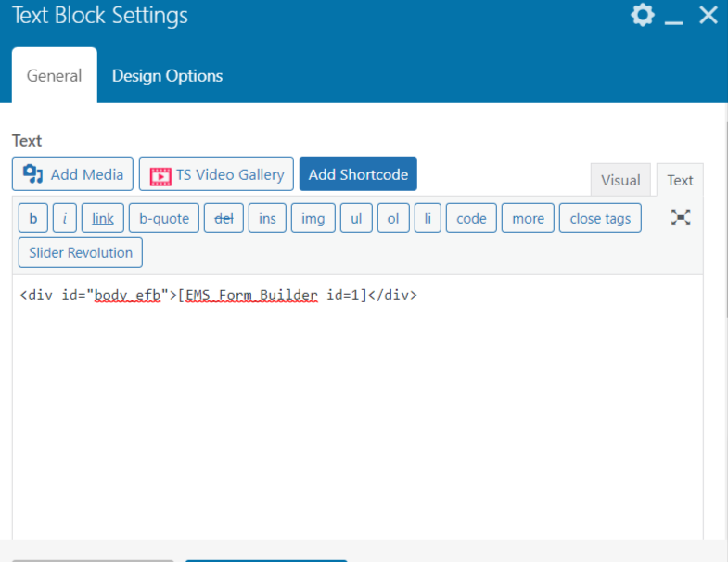Insert blockquote with the b-quote button
Viewport: 728px width, 562px height.
(x=164, y=218)
